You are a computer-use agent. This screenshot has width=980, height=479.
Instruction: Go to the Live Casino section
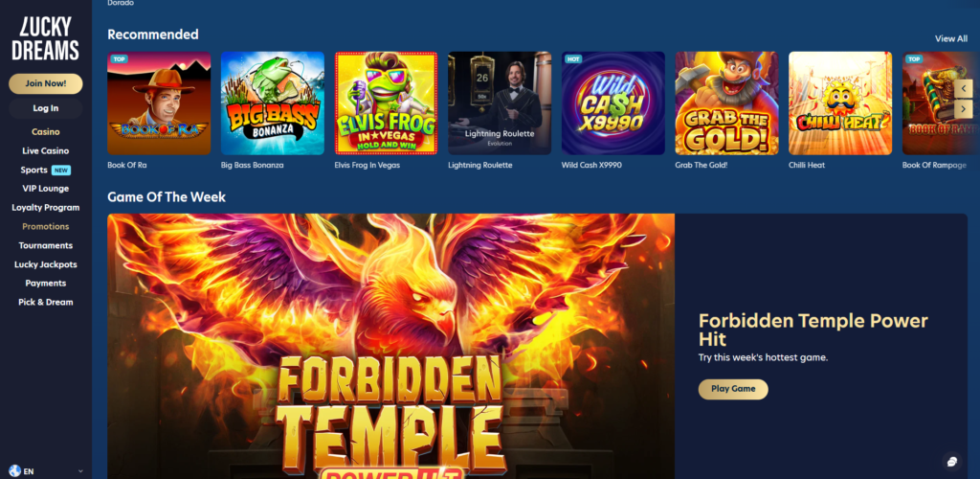coord(46,150)
